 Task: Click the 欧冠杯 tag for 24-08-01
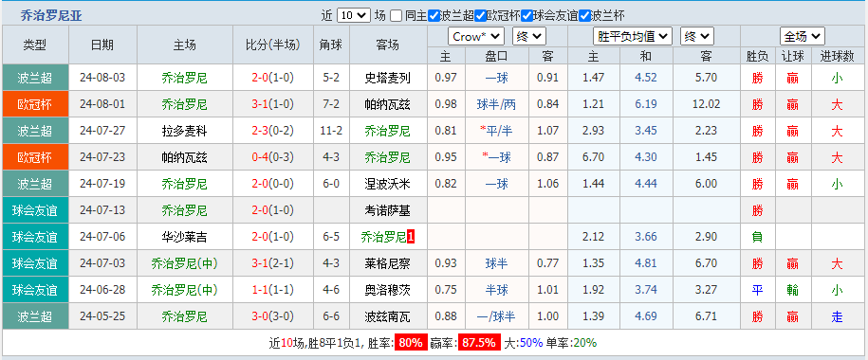click(35, 104)
